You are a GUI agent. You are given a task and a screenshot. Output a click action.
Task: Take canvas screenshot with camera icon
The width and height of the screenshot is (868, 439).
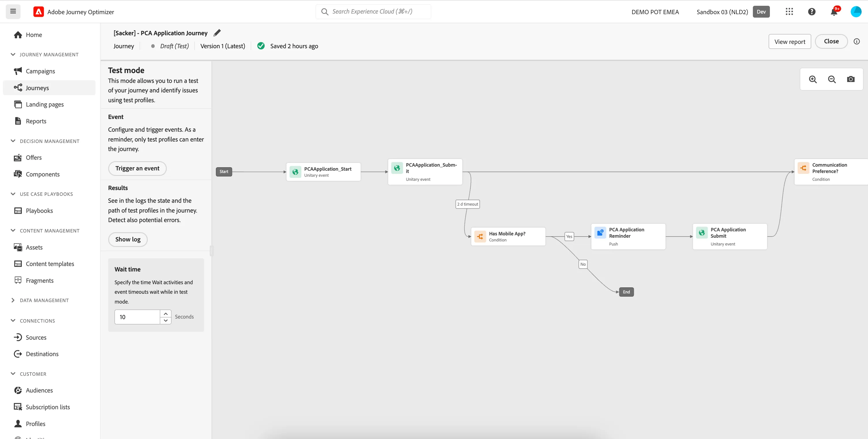(850, 79)
